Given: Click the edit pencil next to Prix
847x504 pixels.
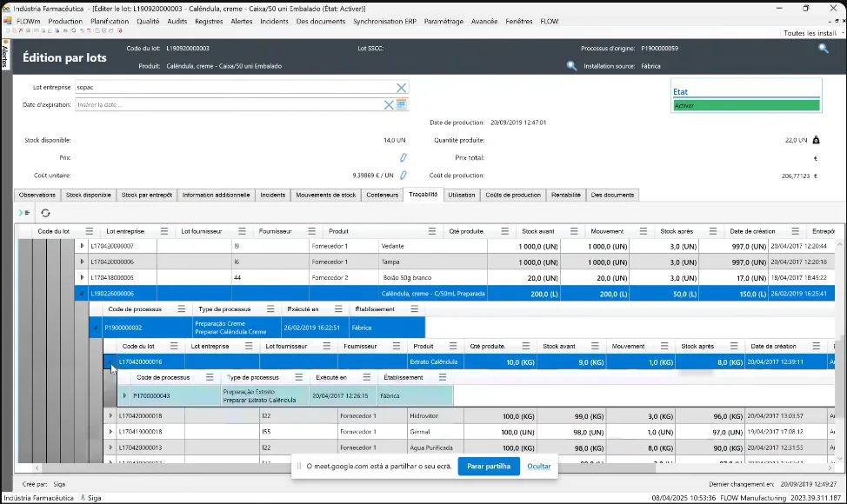Looking at the screenshot, I should 403,157.
